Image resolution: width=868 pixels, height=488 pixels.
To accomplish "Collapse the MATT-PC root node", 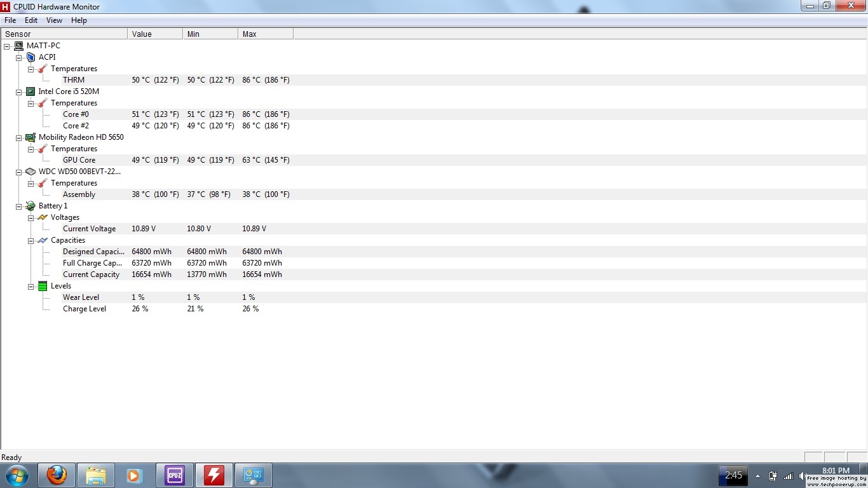I will tap(7, 46).
